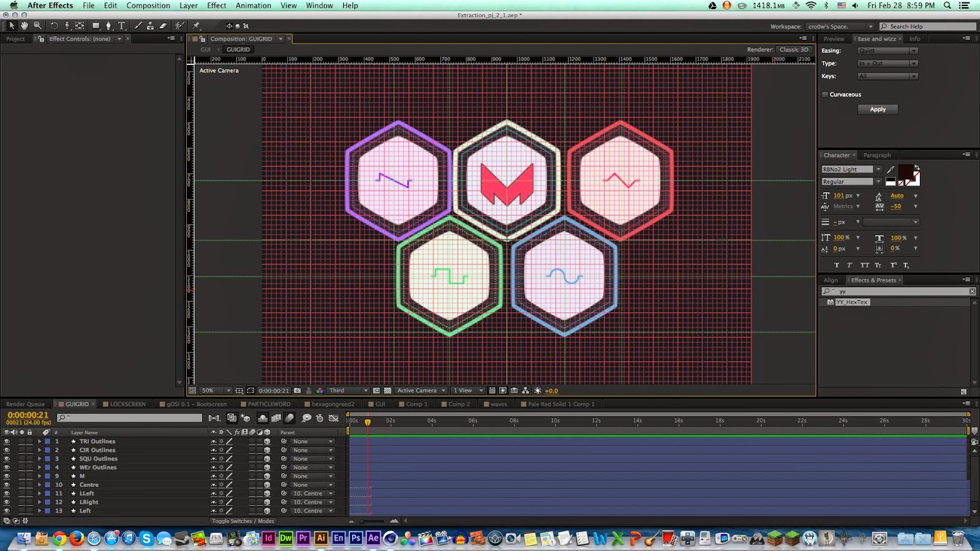Open the Effect menu
This screenshot has height=551, width=980.
[x=217, y=6]
